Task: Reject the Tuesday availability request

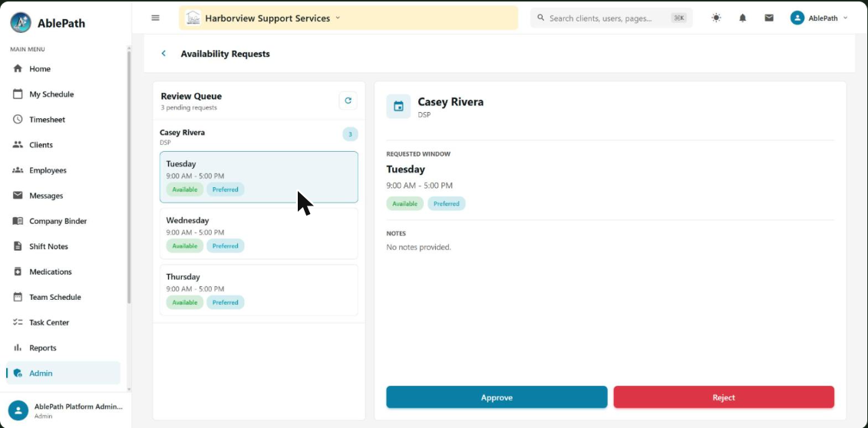Action: 724,397
